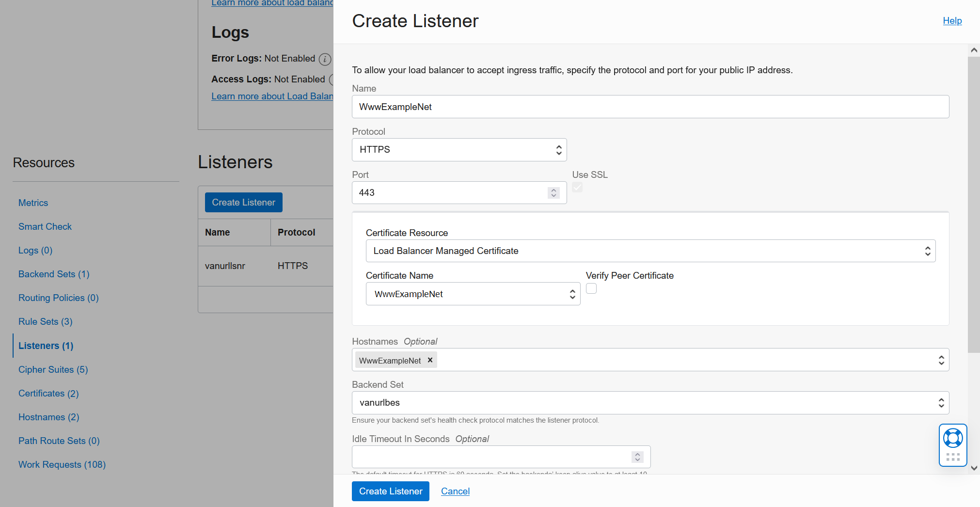
Task: Go to Backend Sets in Resources
Action: pos(54,274)
